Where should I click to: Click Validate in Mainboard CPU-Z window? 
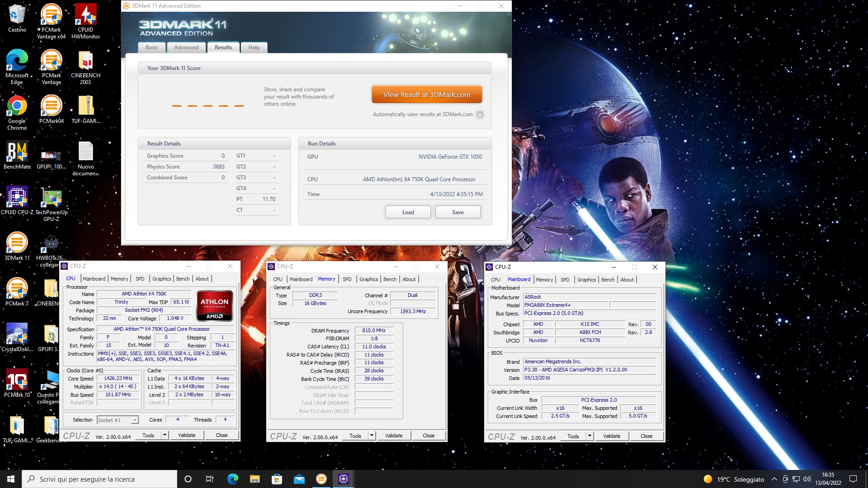click(612, 436)
